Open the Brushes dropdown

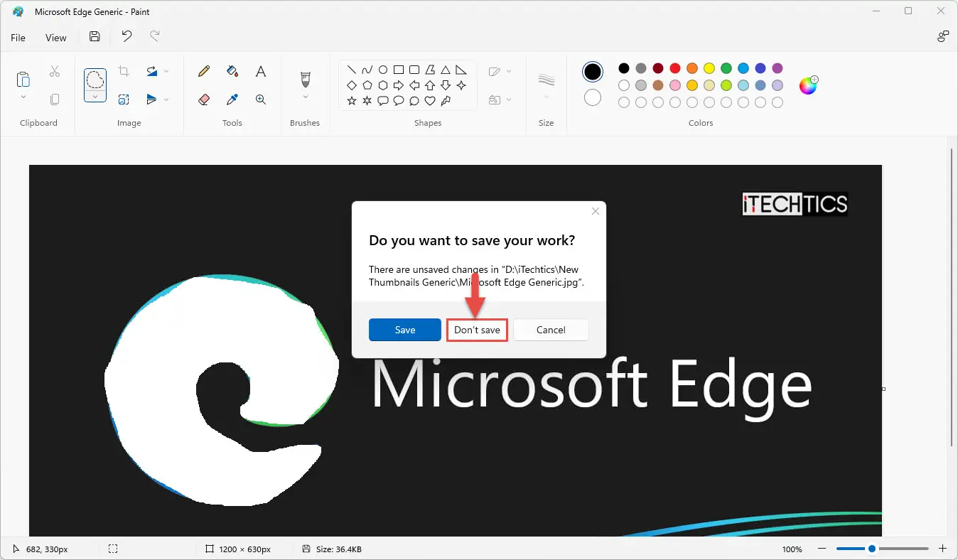coord(306,97)
